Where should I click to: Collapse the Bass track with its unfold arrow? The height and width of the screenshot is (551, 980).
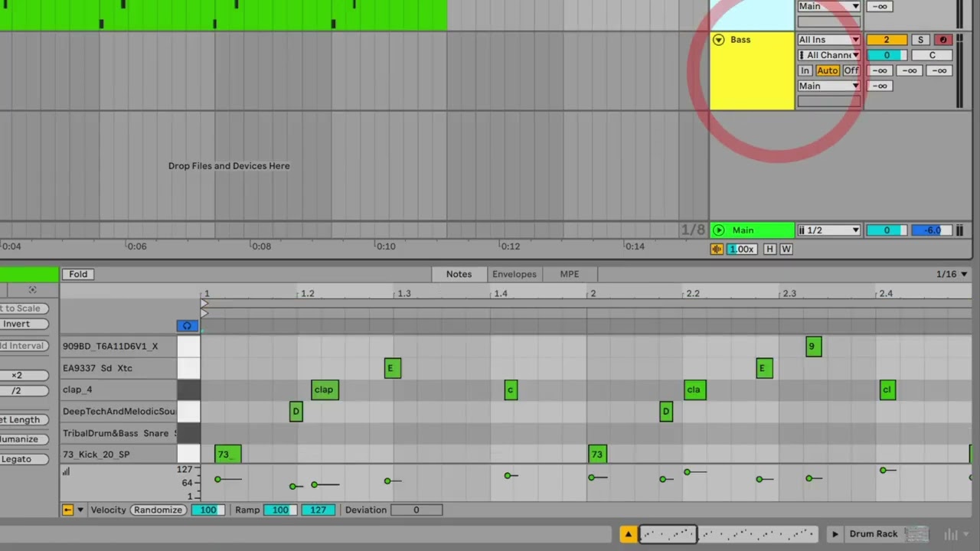[718, 40]
